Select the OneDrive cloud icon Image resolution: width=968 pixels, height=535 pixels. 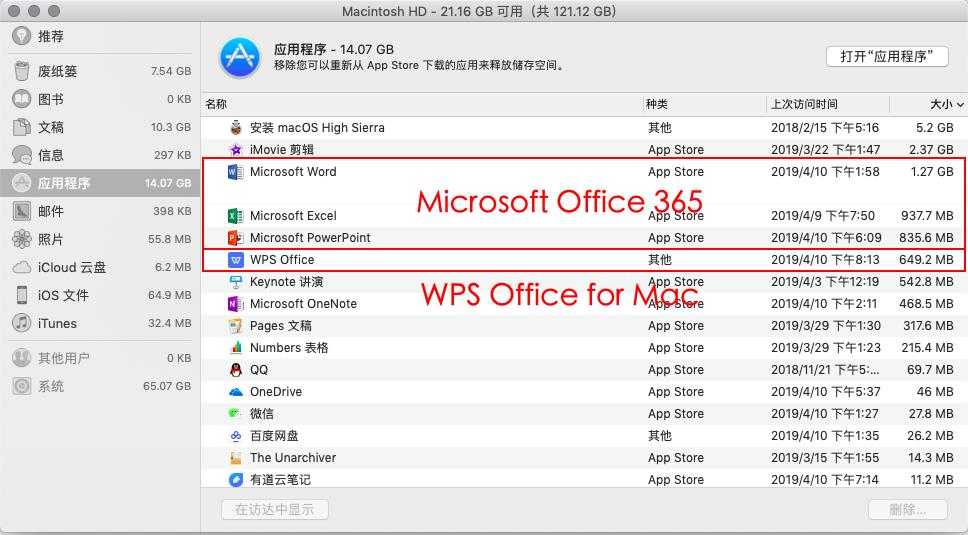coord(235,392)
